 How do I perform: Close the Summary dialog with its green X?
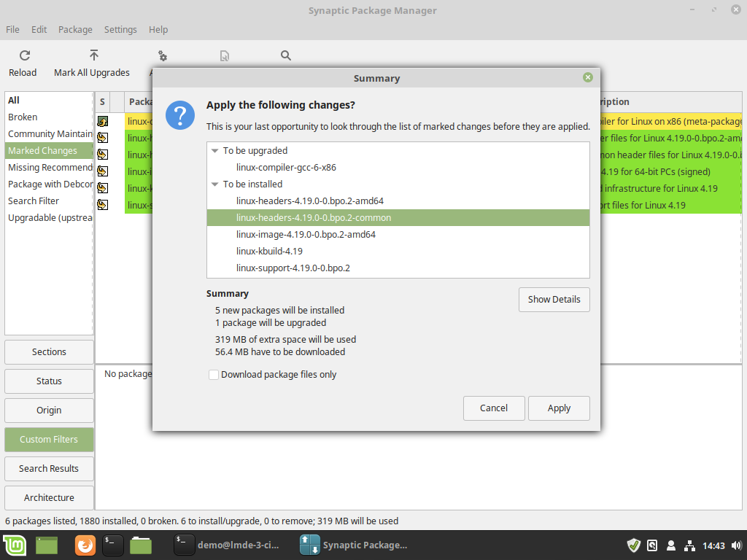tap(588, 77)
